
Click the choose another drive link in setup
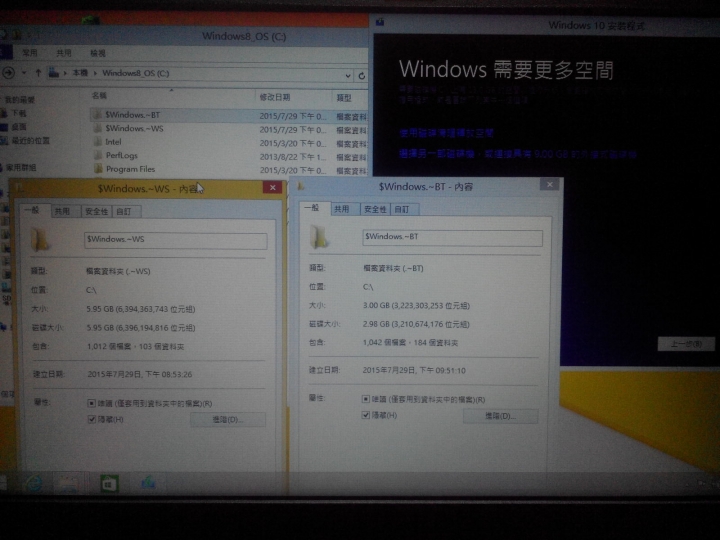point(518,154)
